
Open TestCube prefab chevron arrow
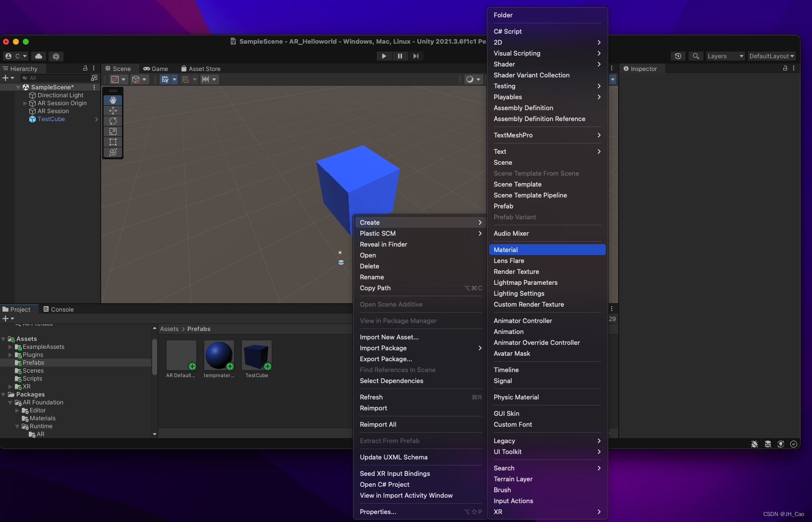(x=96, y=119)
